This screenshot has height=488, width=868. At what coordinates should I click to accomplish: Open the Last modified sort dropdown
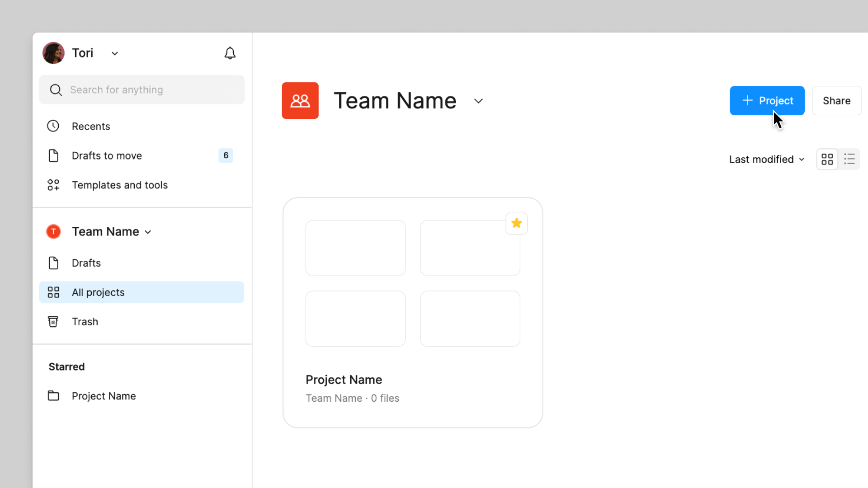[x=766, y=159]
